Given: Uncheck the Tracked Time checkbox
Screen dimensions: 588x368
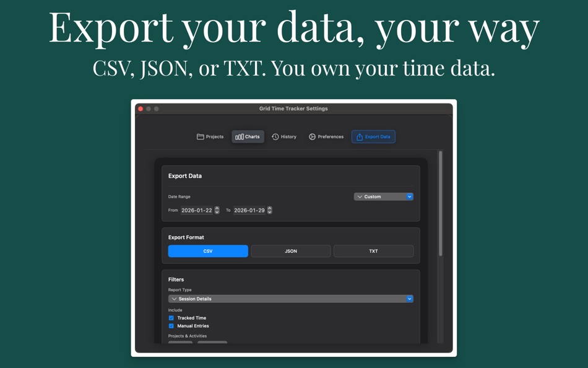Looking at the screenshot, I should point(171,318).
